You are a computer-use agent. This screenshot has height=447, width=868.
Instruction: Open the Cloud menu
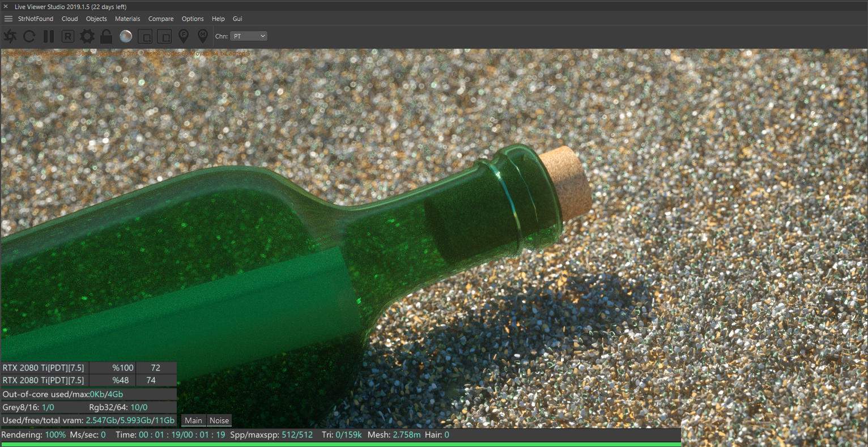click(70, 19)
